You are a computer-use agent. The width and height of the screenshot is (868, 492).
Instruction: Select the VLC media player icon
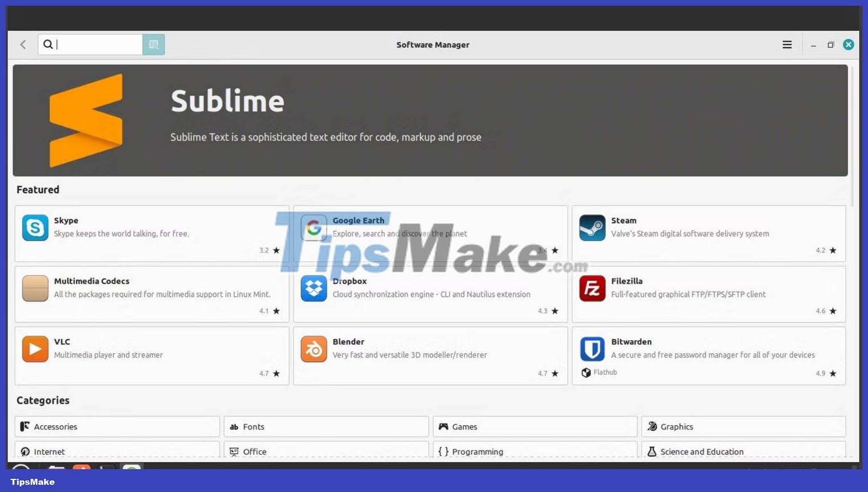[x=35, y=349]
